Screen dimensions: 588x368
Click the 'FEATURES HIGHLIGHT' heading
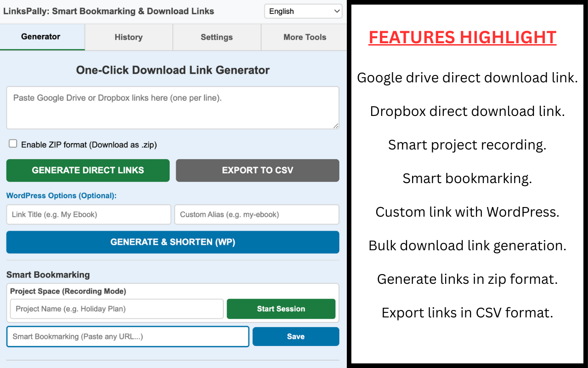[x=463, y=37]
